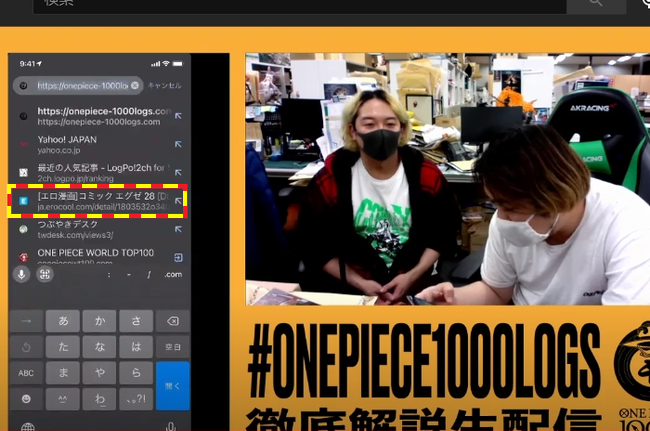
Task: Tap the right arrow key on keyboard
Action: 26,321
